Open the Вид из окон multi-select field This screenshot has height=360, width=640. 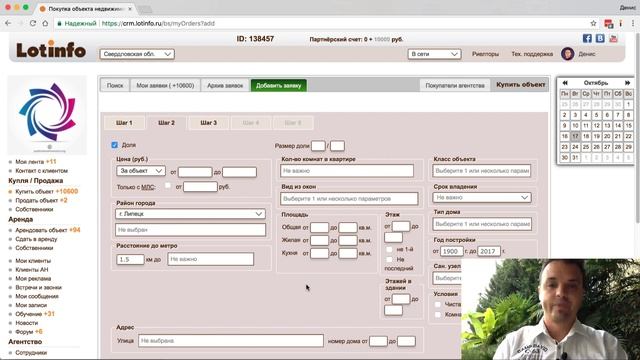click(x=349, y=198)
